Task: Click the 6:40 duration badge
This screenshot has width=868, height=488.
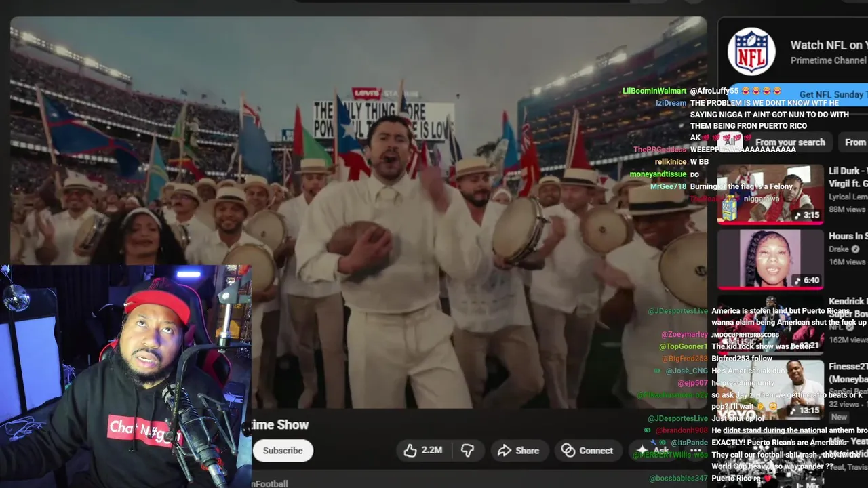Action: point(807,280)
